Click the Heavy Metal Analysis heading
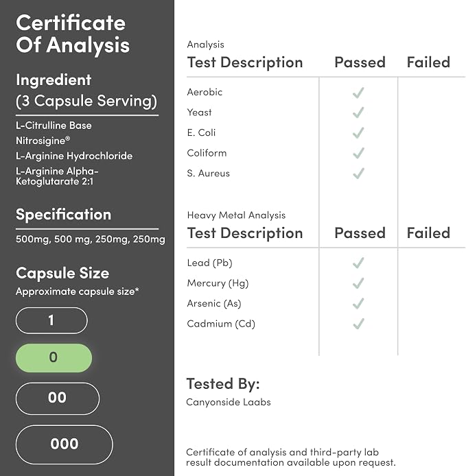The image size is (466, 476). pos(236,215)
